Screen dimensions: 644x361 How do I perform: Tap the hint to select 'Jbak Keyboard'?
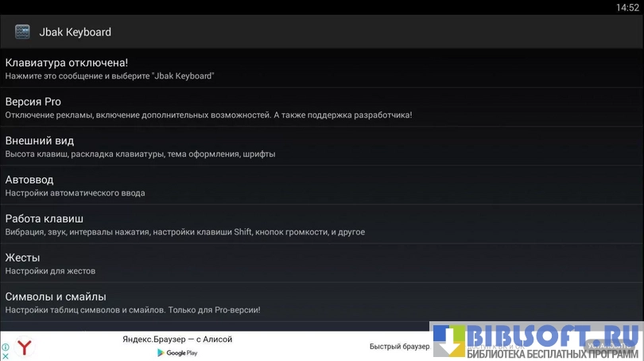click(x=110, y=76)
